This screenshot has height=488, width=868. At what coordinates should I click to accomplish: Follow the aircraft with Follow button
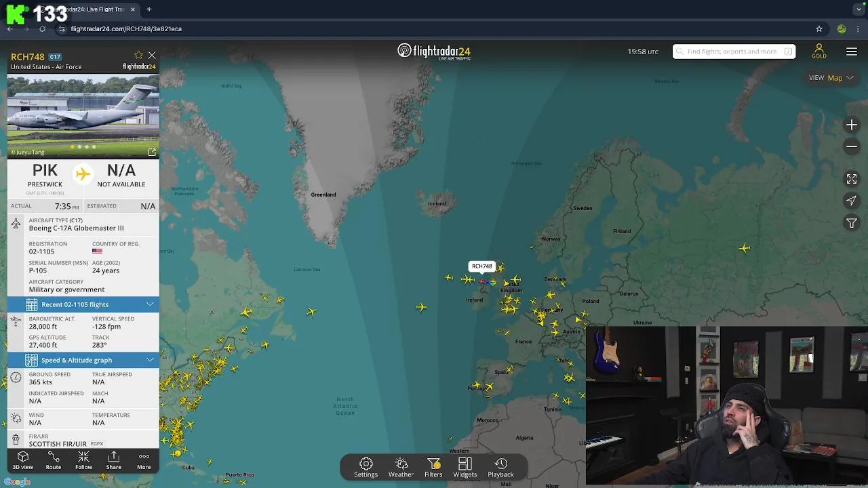pos(83,460)
